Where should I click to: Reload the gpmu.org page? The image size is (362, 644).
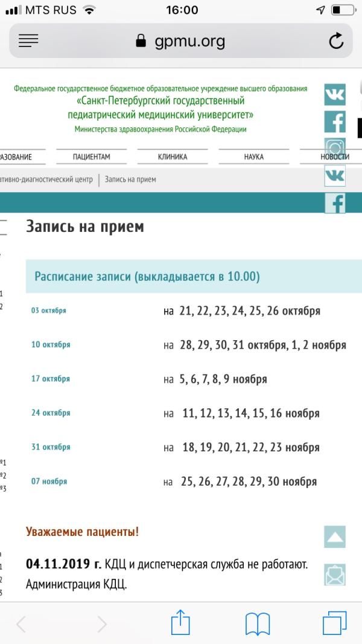pos(336,40)
